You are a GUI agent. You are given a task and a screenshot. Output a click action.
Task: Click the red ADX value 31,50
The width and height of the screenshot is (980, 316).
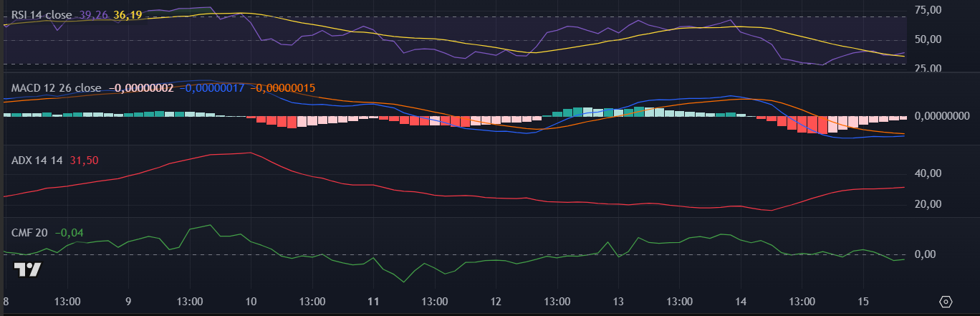[x=84, y=161]
